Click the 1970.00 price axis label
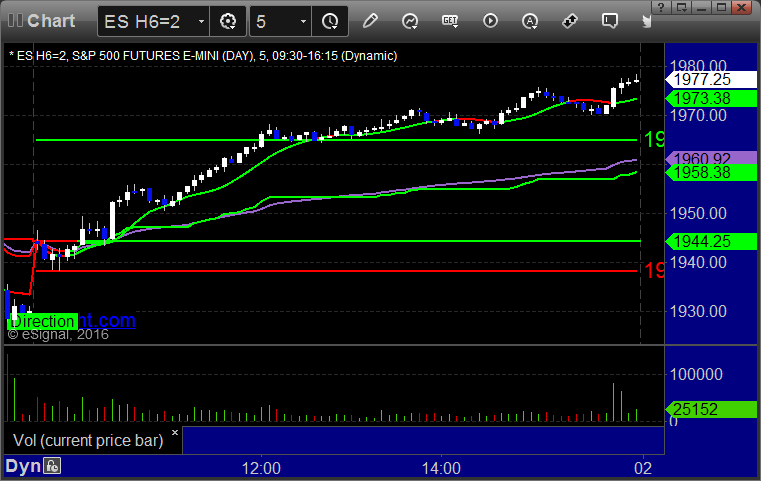 pyautogui.click(x=698, y=116)
